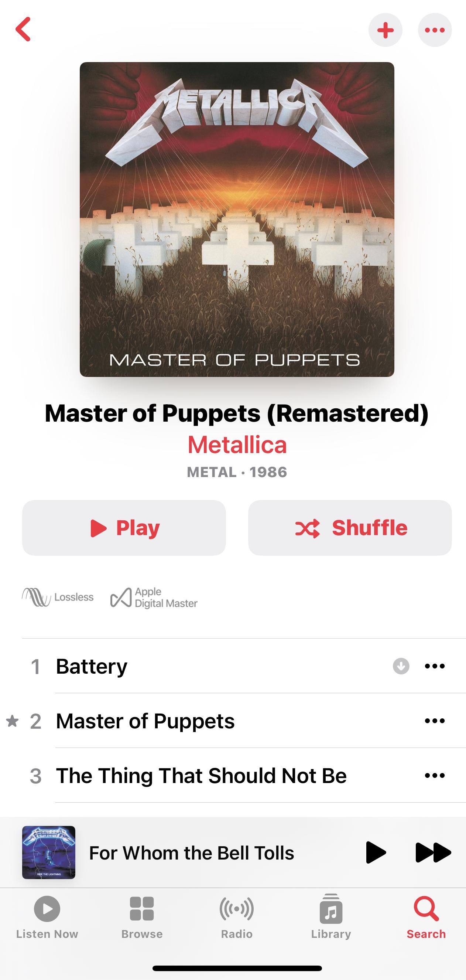Open the Radio tab

pos(236,917)
